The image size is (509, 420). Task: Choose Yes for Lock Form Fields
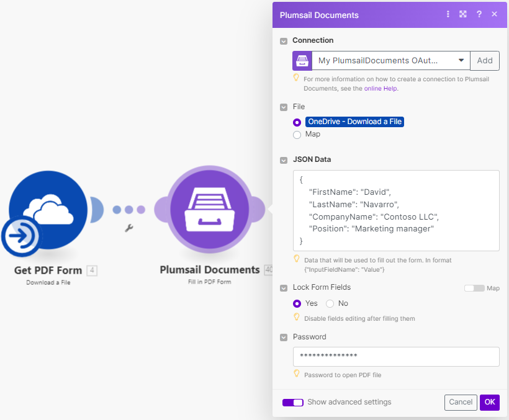tap(297, 303)
